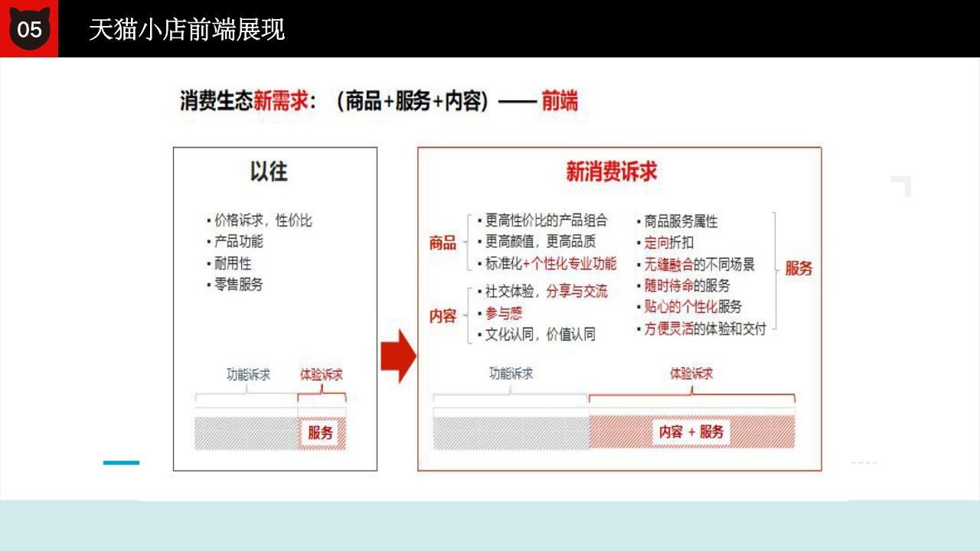
Task: Click the "内容 + 服务" red box
Action: point(690,432)
